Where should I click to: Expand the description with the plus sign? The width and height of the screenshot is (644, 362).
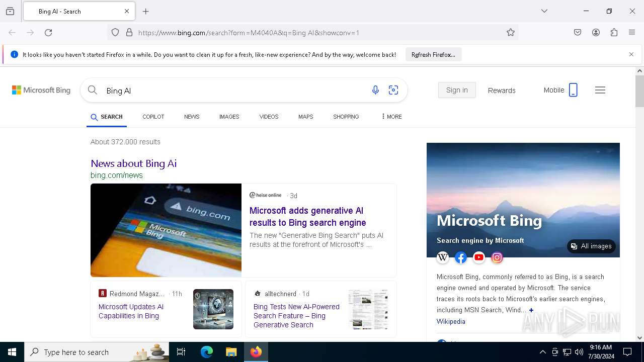pos(531,310)
